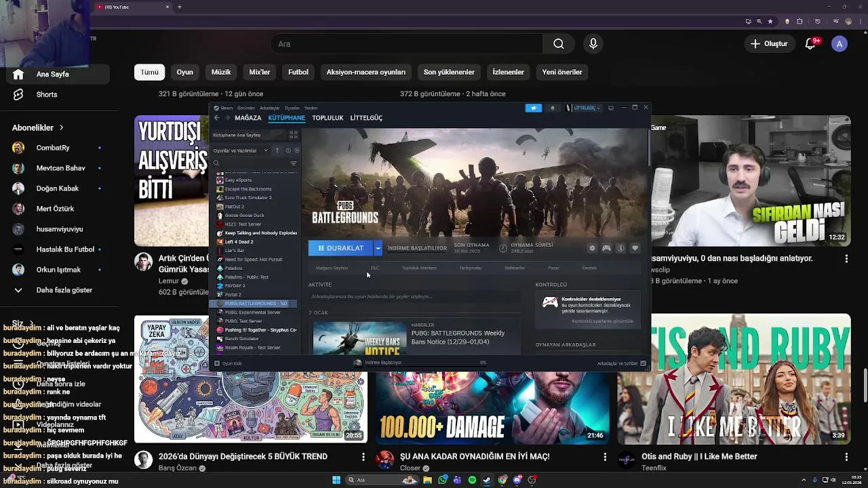Switch library to grid view icon

(x=294, y=135)
